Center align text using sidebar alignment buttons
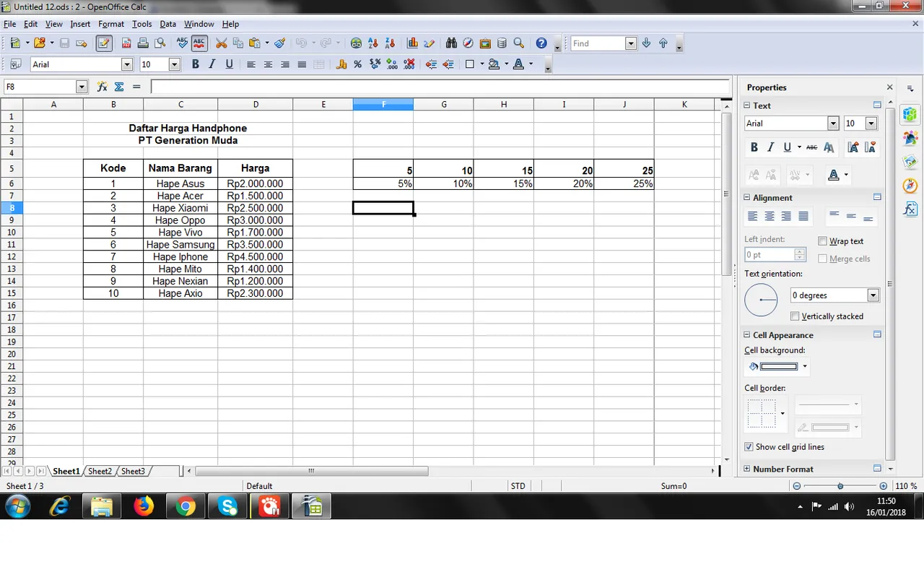Image resolution: width=924 pixels, height=585 pixels. click(769, 216)
